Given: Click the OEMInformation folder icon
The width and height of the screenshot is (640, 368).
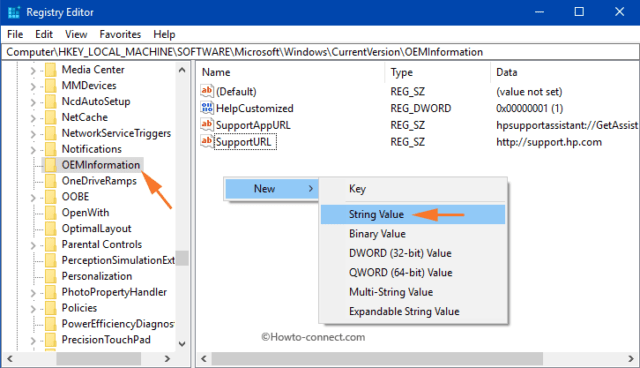Looking at the screenshot, I should pyautogui.click(x=51, y=165).
